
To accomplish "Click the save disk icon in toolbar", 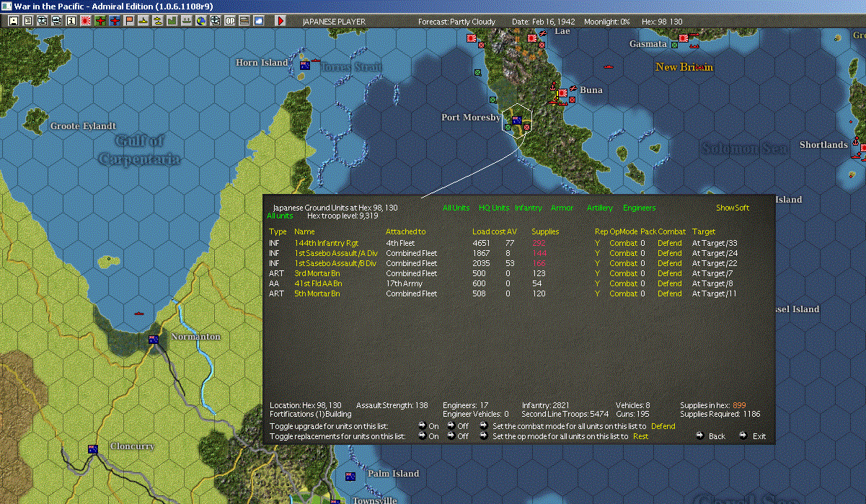I will coord(13,21).
